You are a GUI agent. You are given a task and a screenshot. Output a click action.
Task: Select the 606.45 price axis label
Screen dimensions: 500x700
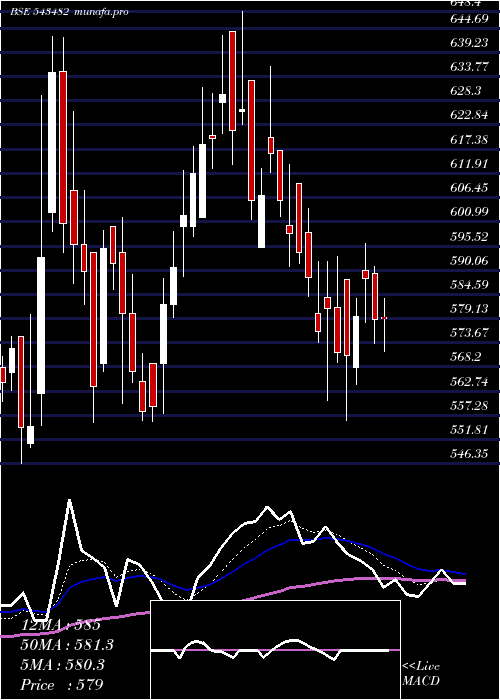tap(469, 188)
